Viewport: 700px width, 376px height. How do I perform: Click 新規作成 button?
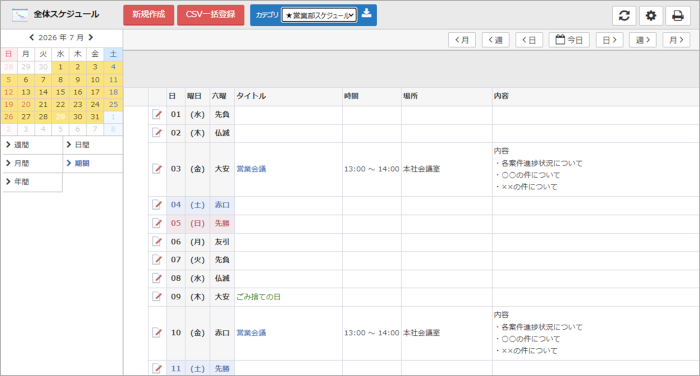149,15
